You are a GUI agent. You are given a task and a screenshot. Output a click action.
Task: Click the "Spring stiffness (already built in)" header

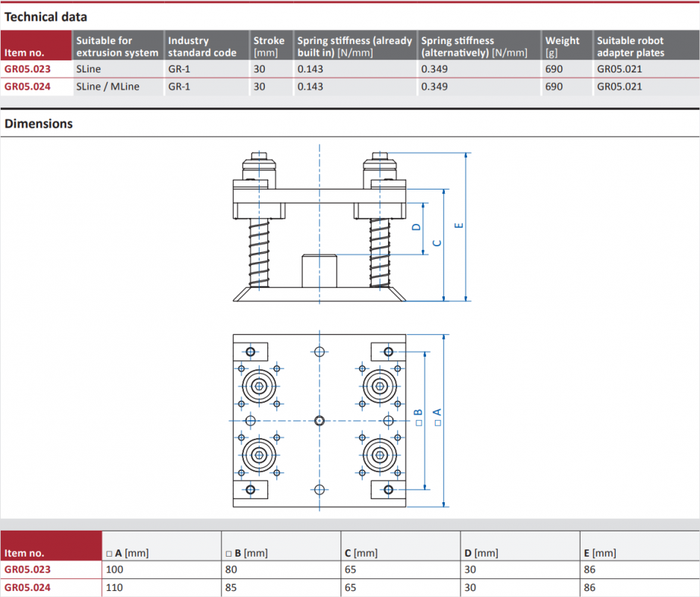(354, 46)
